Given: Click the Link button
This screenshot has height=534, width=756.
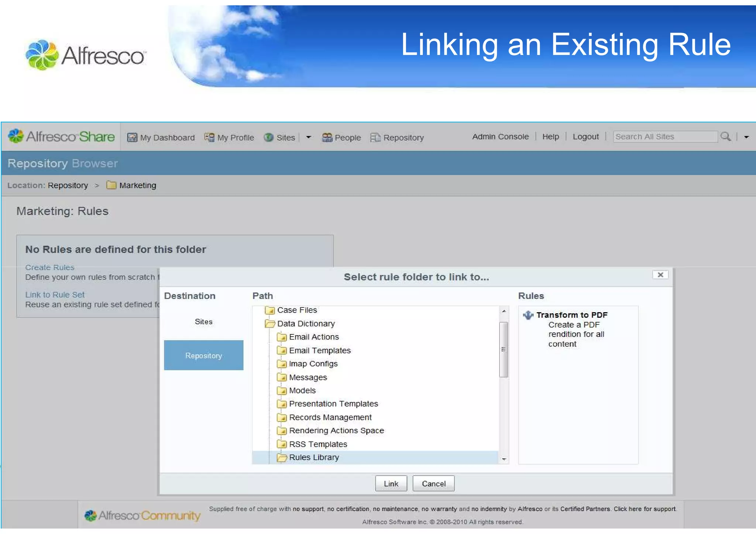Looking at the screenshot, I should click(x=391, y=483).
